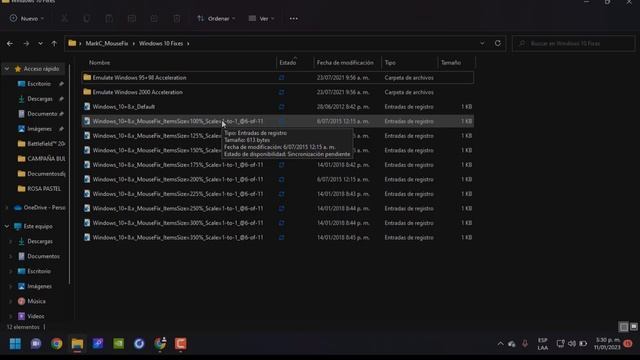Sort by Fecha de modificación column
This screenshot has height=360, width=640.
345,62
